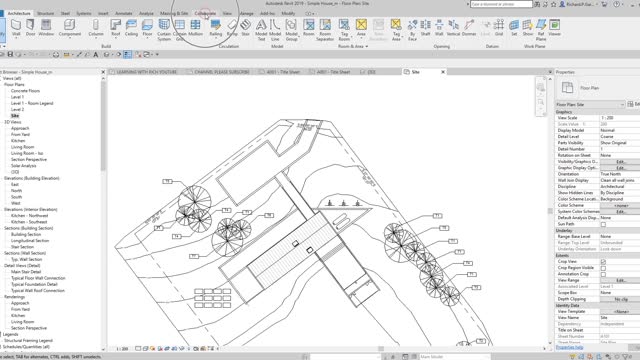This screenshot has height=360, width=640.
Task: Toggle the Sun Path checkbox
Action: (603, 224)
